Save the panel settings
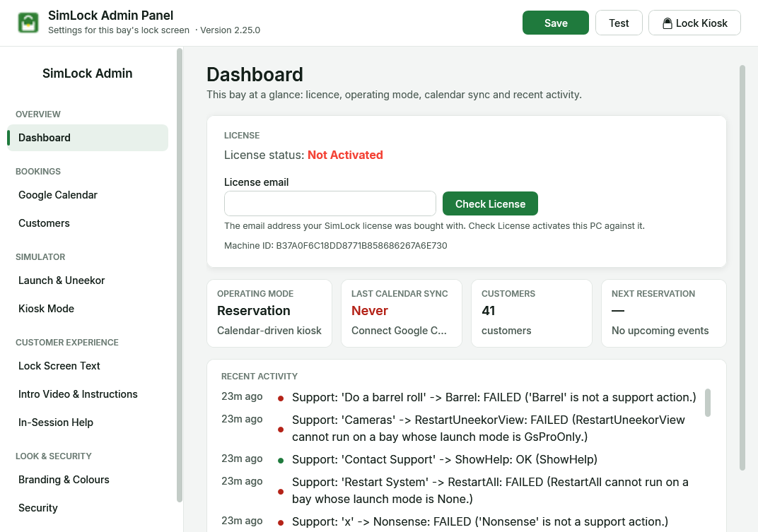This screenshot has width=758, height=532. (x=556, y=23)
